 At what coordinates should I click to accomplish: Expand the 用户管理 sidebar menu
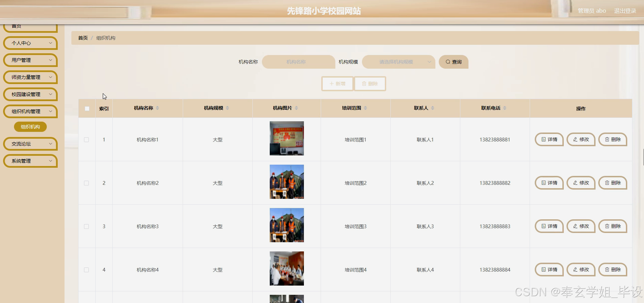coord(30,60)
